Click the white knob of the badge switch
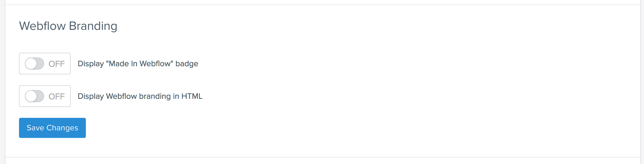644x164 pixels. 31,64
